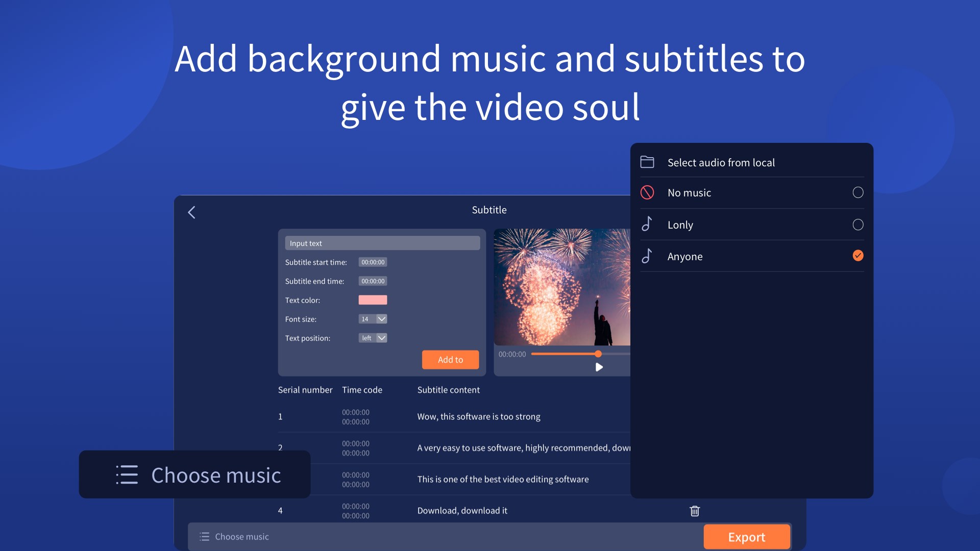Image resolution: width=980 pixels, height=551 pixels.
Task: Click list icon in bottom Choose music bar
Action: (x=204, y=537)
